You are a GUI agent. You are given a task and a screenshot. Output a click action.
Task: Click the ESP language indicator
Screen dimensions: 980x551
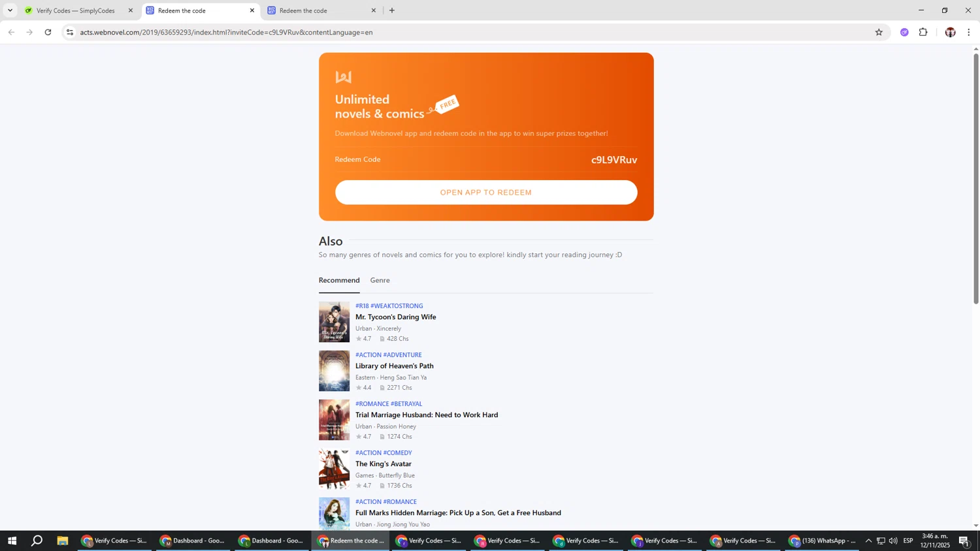coord(908,541)
